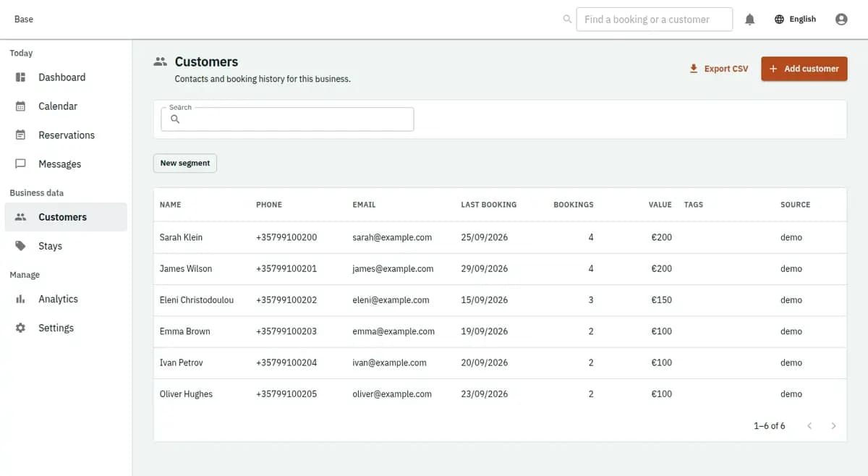Sort by the BOOKINGS column header
Viewport: 868px width, 476px height.
[x=574, y=205]
